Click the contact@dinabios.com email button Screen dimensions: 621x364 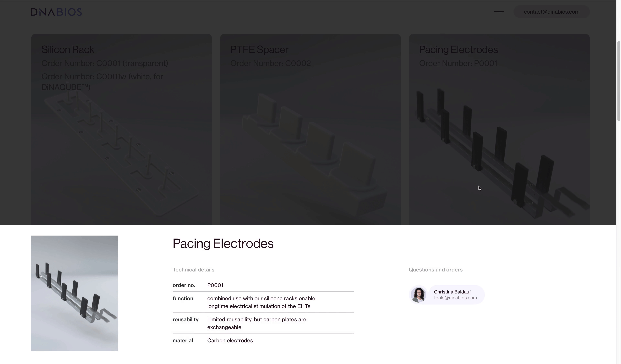(x=551, y=12)
